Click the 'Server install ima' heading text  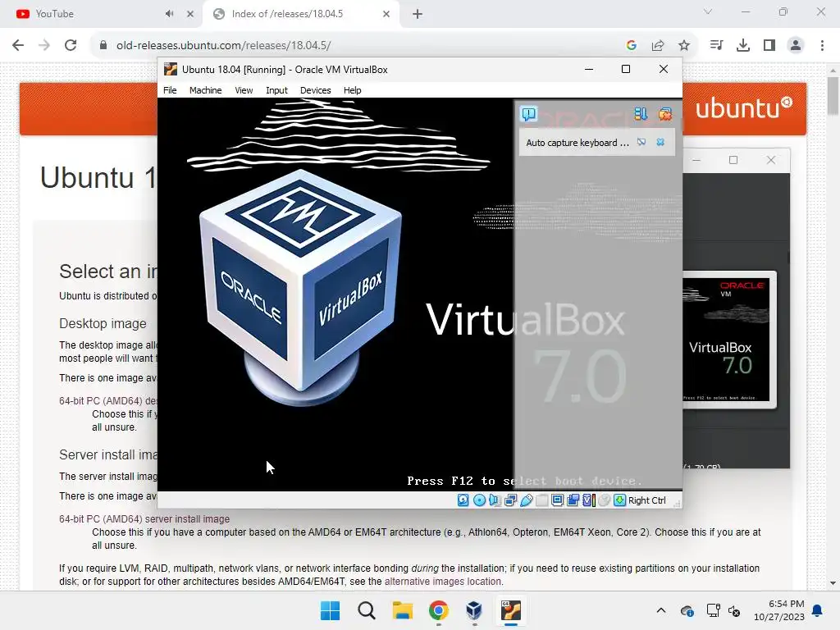(x=108, y=454)
